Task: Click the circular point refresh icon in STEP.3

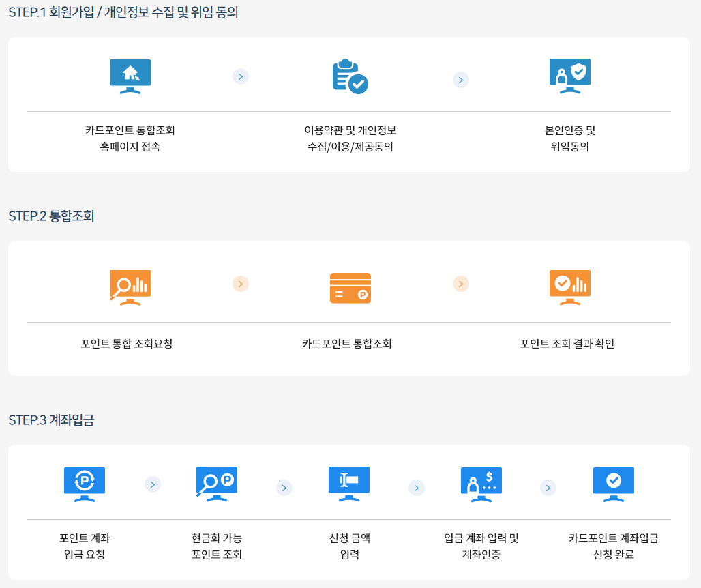Action: pyautogui.click(x=84, y=484)
